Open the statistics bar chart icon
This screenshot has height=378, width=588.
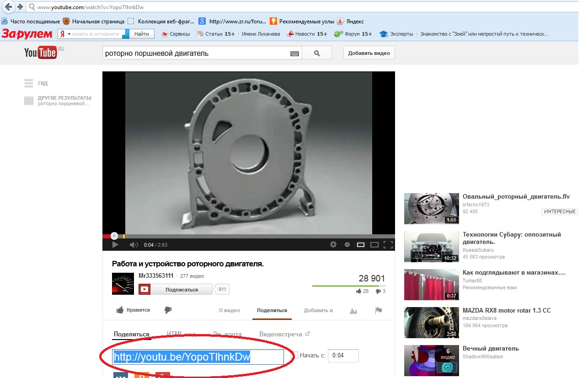(353, 311)
